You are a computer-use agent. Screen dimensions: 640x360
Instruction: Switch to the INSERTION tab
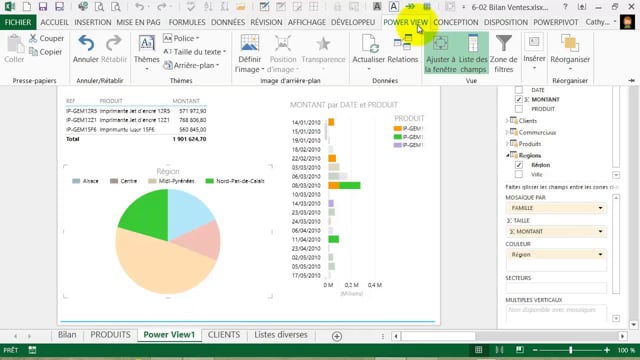(93, 22)
